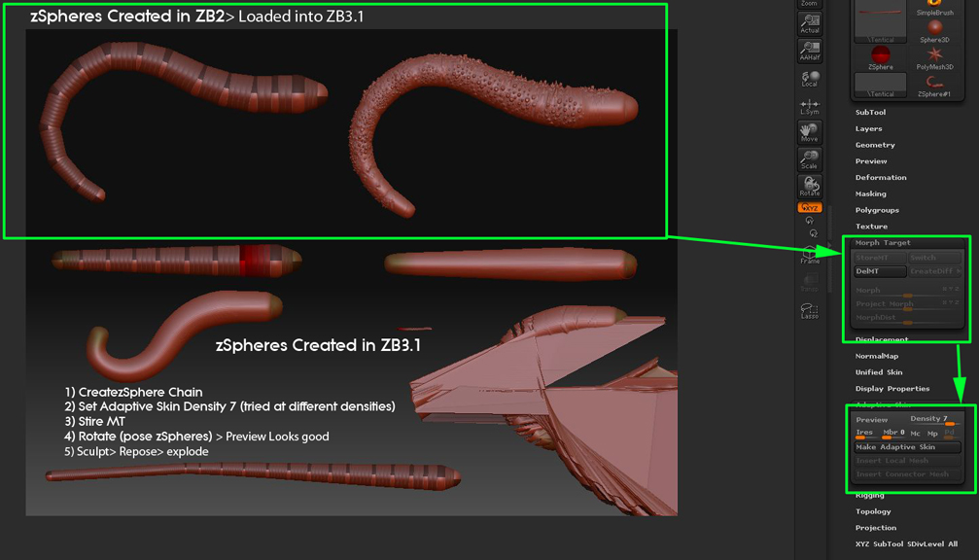Open the Topology section
Image resolution: width=979 pixels, height=560 pixels.
point(873,511)
